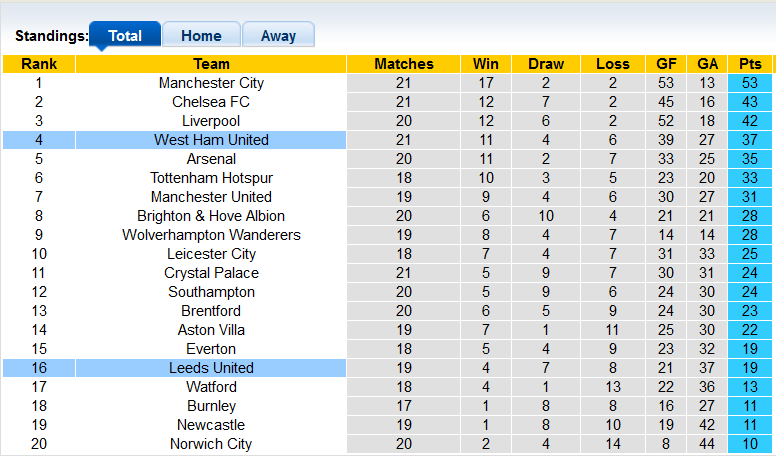Click Manchester City's 53 points cell

pos(749,83)
